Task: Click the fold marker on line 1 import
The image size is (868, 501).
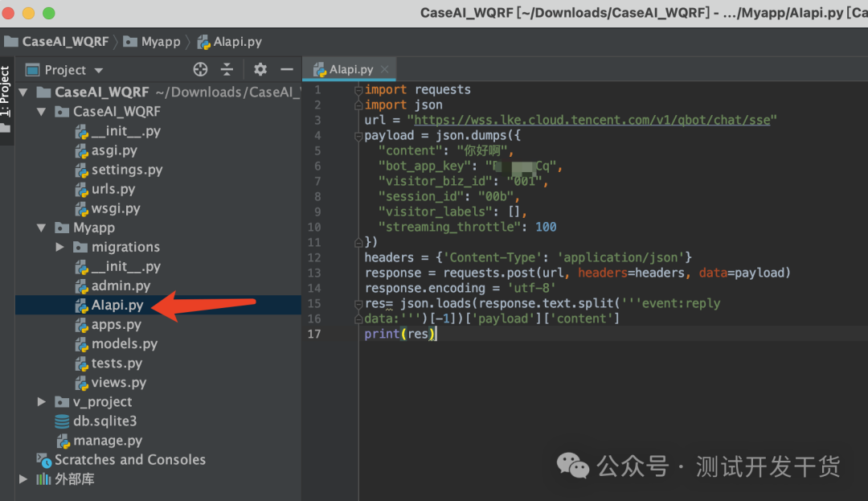Action: (x=358, y=90)
